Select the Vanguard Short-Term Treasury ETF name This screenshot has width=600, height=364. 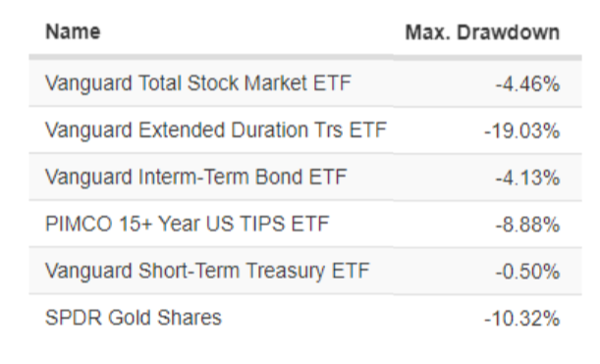207,271
